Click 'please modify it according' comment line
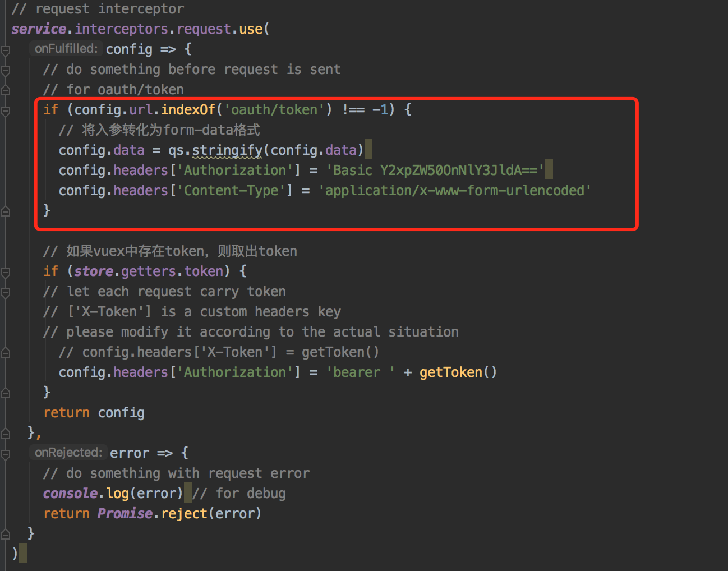The image size is (728, 571). pos(251,332)
